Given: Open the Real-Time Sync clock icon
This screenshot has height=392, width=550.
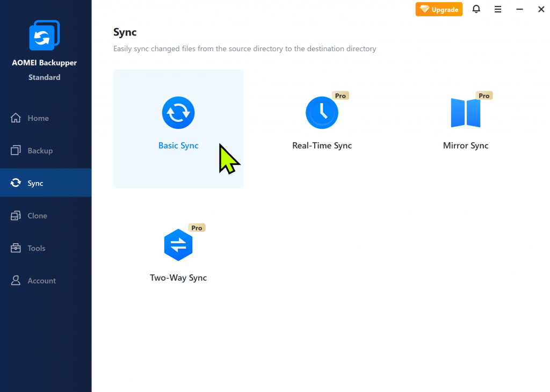Looking at the screenshot, I should pyautogui.click(x=322, y=113).
